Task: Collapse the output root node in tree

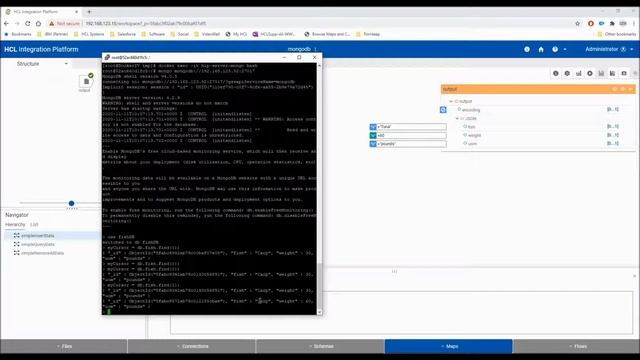Action: coord(451,101)
